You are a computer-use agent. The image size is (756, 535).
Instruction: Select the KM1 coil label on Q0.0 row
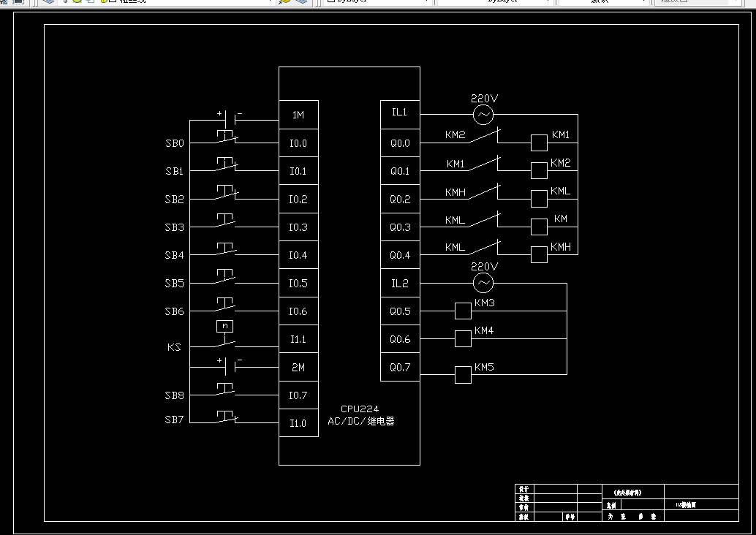pos(561,134)
